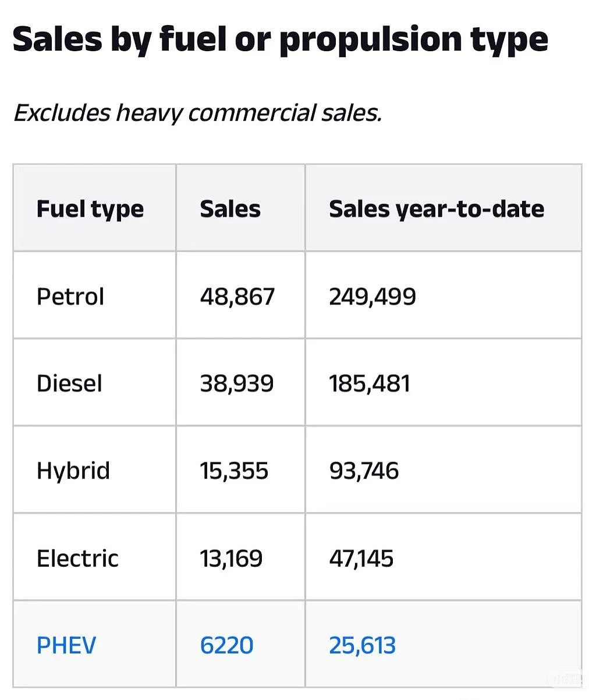The height and width of the screenshot is (700, 589).
Task: Click the Sales year-to-date column header
Action: tap(437, 209)
